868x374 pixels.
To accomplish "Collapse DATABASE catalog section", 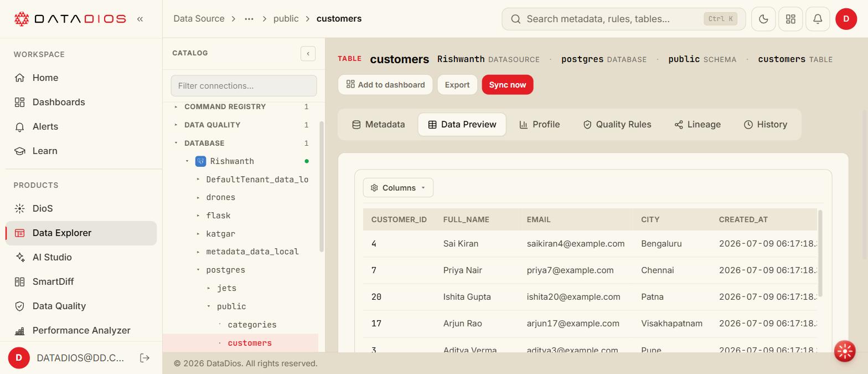I will (176, 143).
